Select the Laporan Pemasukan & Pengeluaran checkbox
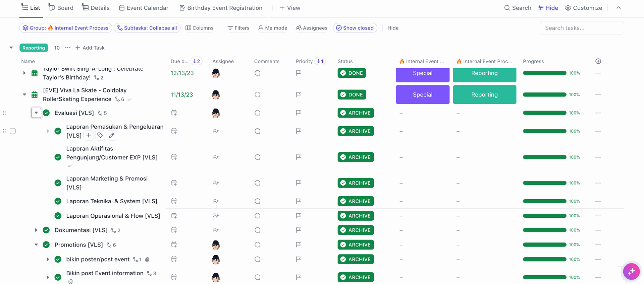 click(13, 131)
